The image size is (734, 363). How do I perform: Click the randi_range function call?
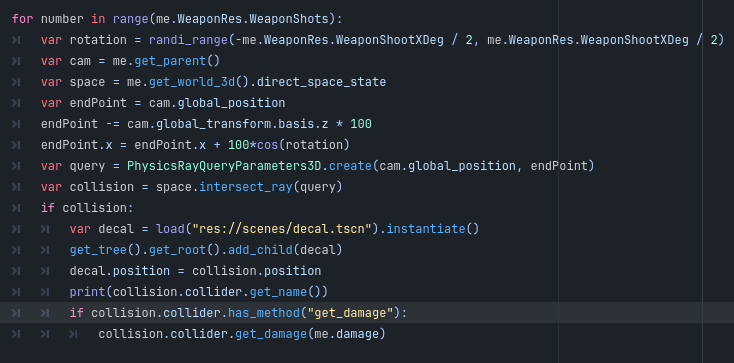[x=189, y=40]
